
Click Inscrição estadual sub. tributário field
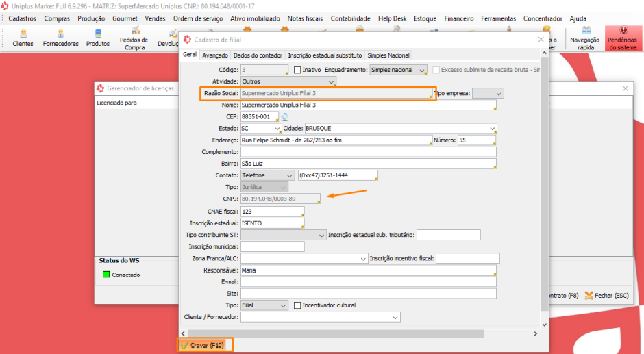coord(449,235)
